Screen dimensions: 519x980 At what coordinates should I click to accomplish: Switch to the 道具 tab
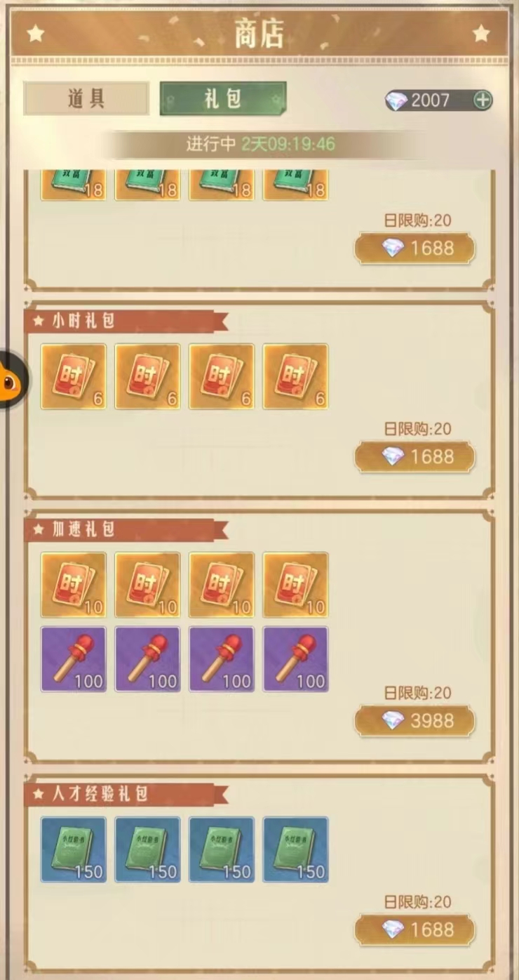[x=86, y=99]
